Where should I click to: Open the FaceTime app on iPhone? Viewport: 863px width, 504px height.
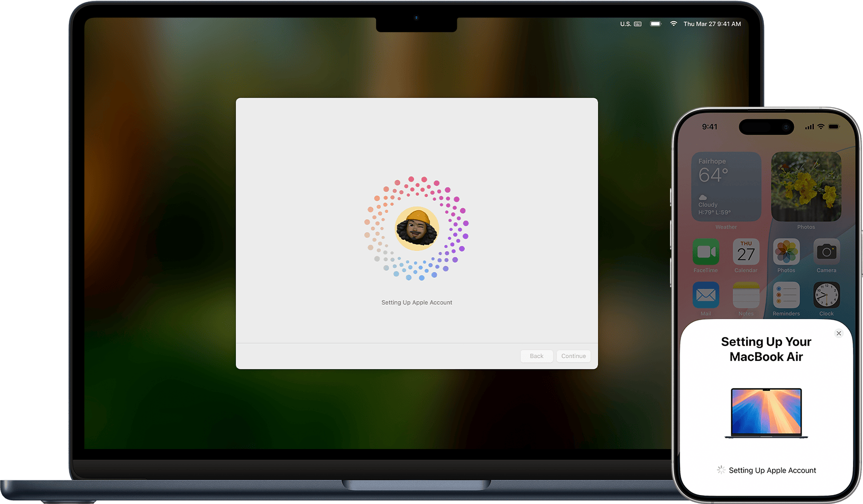click(705, 252)
